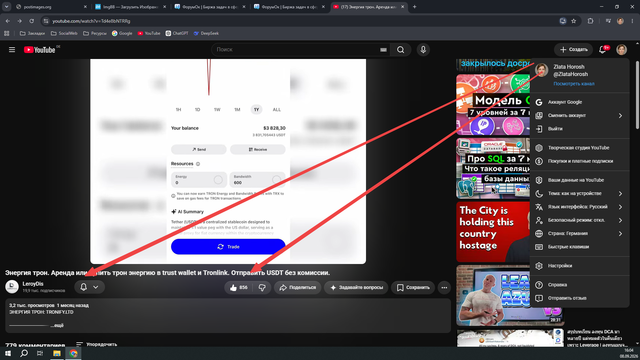Open Ваши данные на YouTube
This screenshot has height=360, width=640.
[580, 180]
